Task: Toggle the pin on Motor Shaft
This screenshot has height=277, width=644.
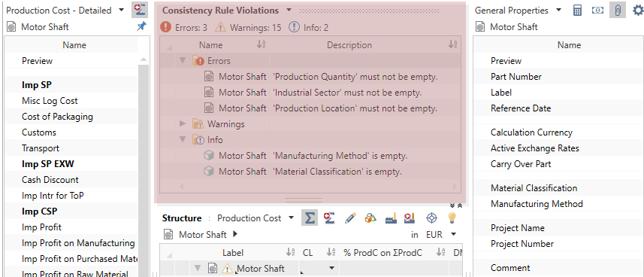Action: pos(141,27)
